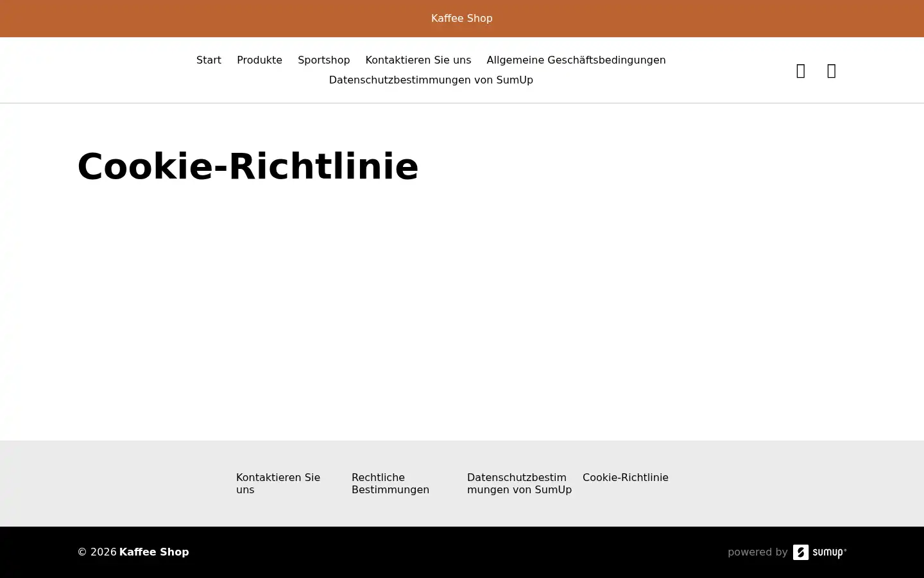Follow the footer link Kontaktieren Sie uns
The image size is (924, 578).
point(278,484)
